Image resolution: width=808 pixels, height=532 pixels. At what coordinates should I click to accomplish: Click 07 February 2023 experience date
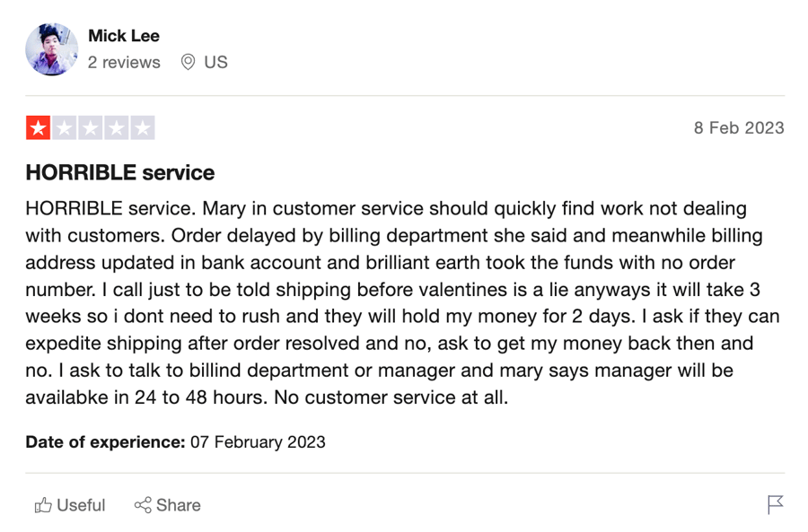click(258, 442)
